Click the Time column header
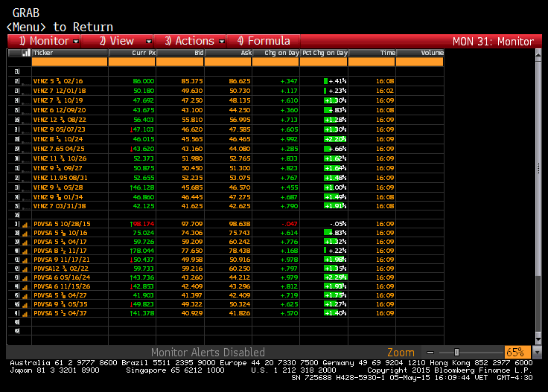The image size is (548, 392). (x=372, y=53)
